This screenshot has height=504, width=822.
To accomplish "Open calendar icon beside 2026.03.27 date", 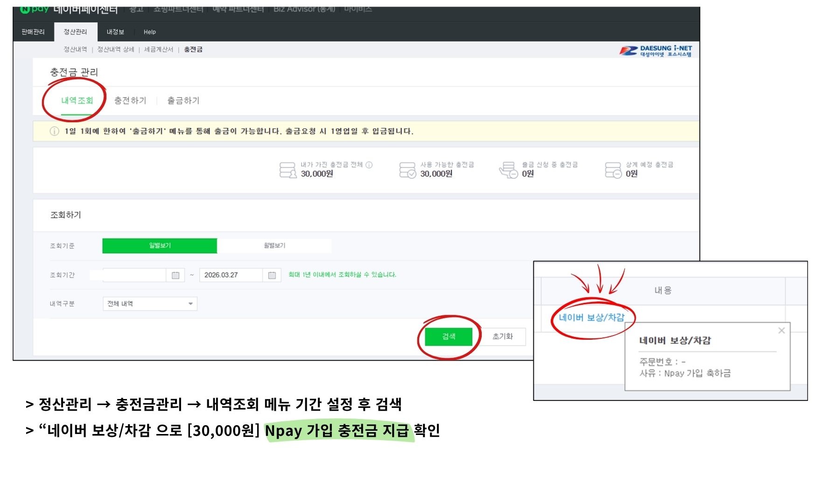I will pyautogui.click(x=272, y=275).
